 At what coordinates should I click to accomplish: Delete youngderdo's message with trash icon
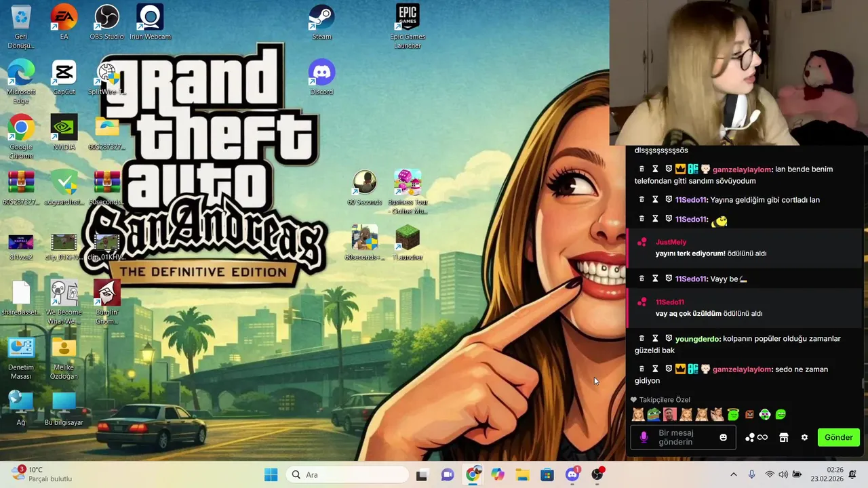pyautogui.click(x=642, y=338)
